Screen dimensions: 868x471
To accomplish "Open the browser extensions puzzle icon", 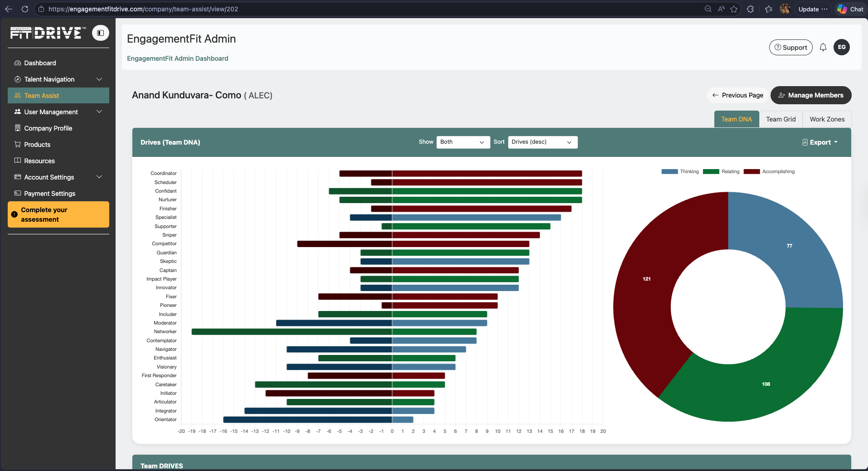I will 751,9.
